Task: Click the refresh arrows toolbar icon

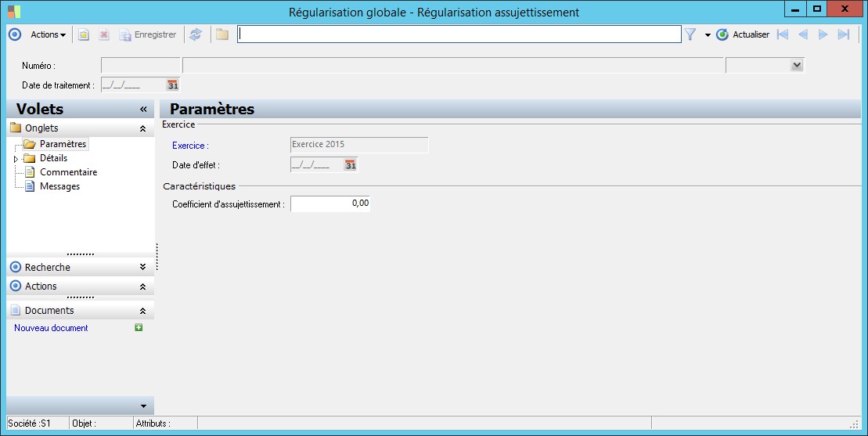Action: pyautogui.click(x=196, y=34)
